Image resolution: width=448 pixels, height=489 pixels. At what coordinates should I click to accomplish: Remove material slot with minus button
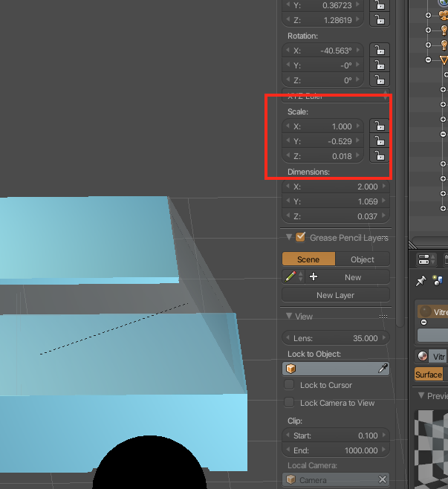click(423, 322)
